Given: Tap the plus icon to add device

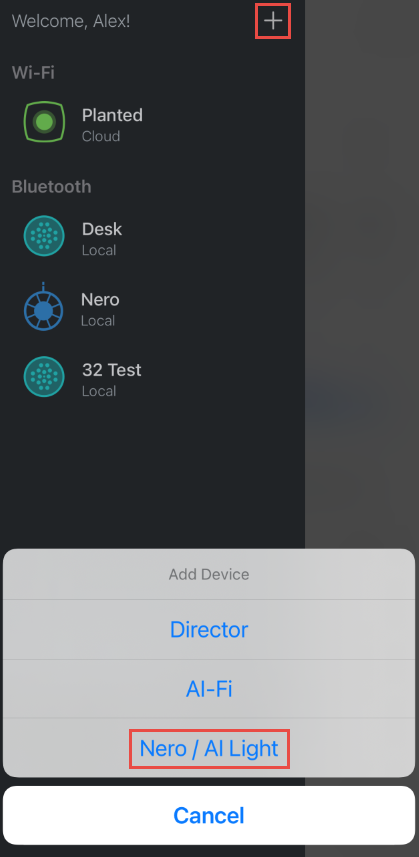Looking at the screenshot, I should click(x=273, y=21).
